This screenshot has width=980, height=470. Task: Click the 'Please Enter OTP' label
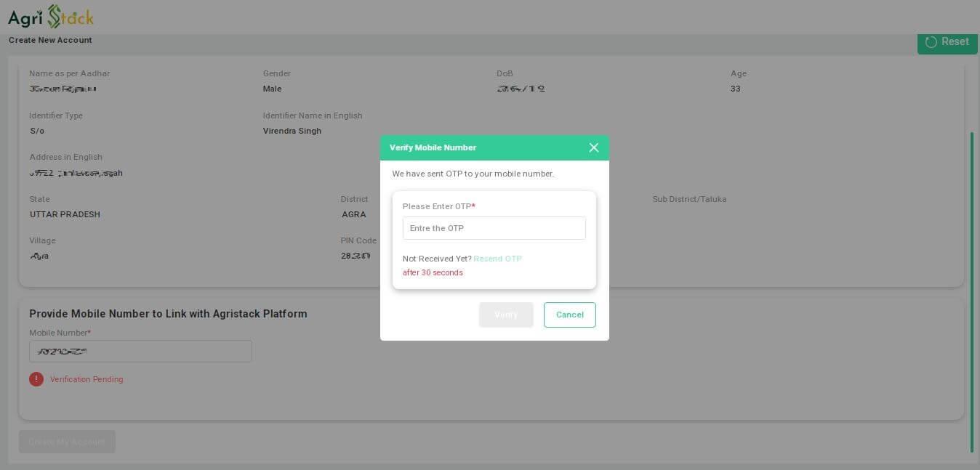pos(439,206)
